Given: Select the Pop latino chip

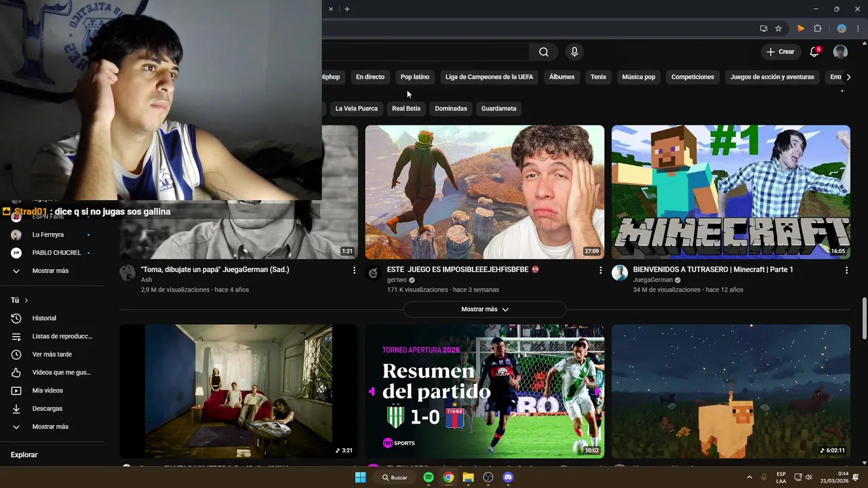Looking at the screenshot, I should click(415, 77).
